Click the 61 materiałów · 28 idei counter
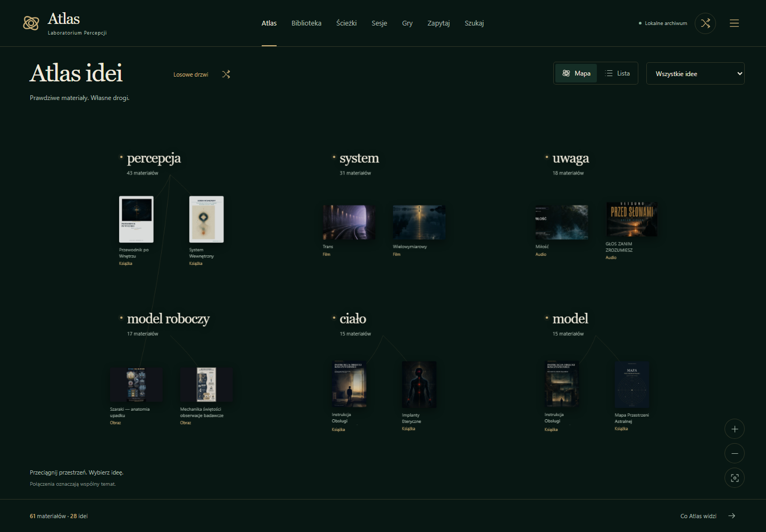 (x=59, y=516)
